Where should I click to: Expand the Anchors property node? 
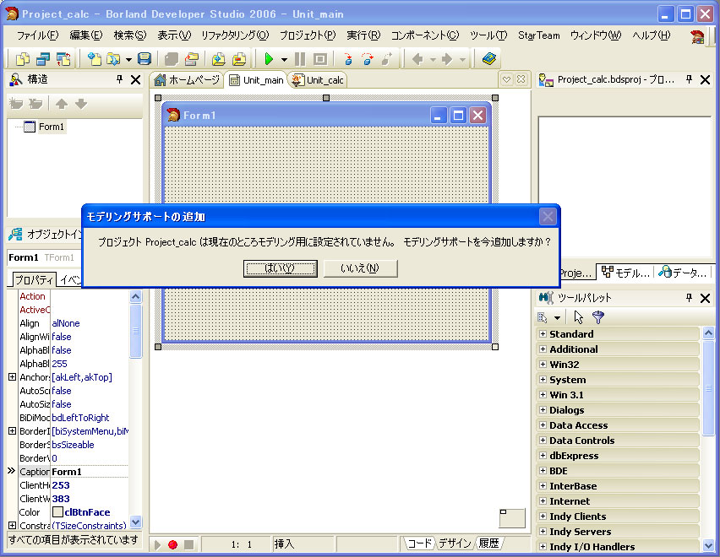click(12, 377)
